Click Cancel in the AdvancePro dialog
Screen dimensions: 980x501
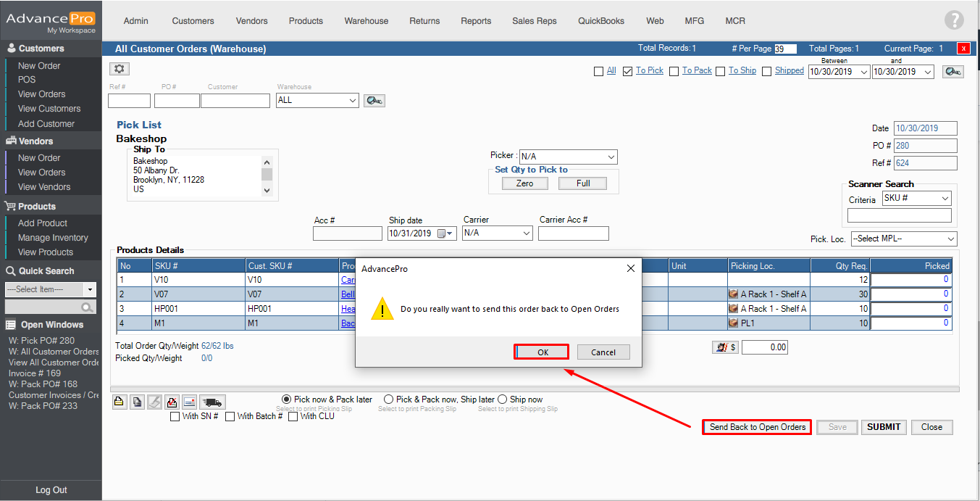[603, 352]
